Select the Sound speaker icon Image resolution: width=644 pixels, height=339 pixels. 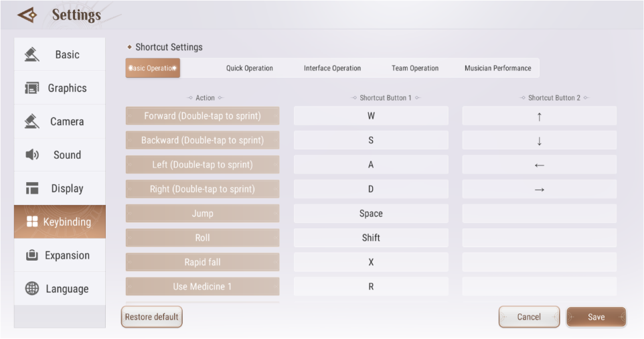tap(32, 155)
